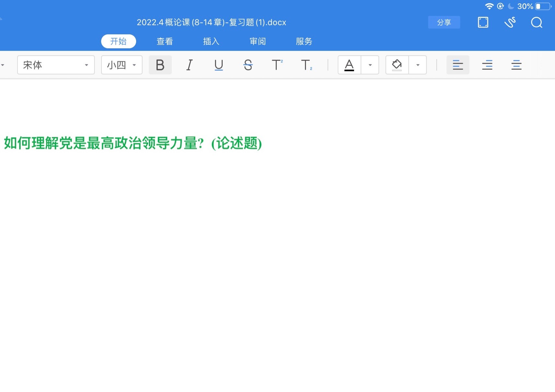Expand the font color options arrow
Viewport: 555px width, 392px height.
(x=370, y=65)
